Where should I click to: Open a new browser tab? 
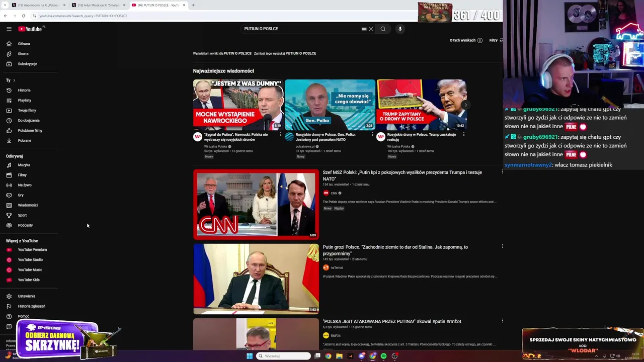(x=193, y=5)
